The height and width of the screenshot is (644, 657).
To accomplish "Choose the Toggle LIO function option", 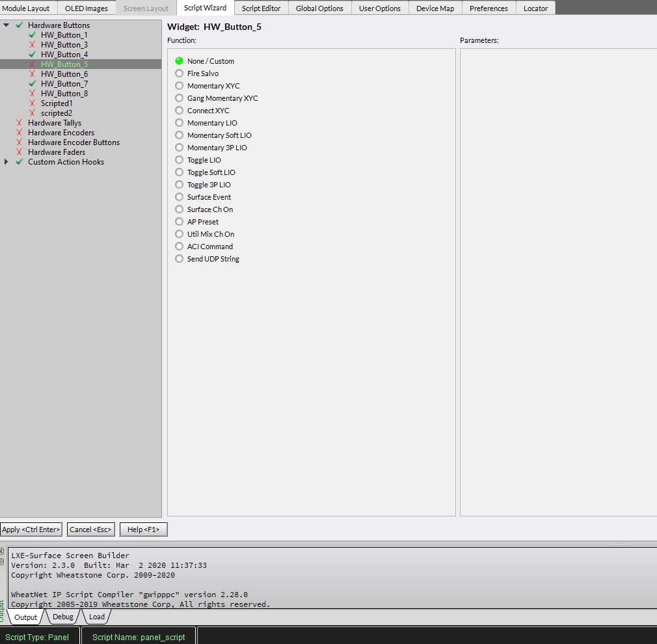I will [180, 160].
